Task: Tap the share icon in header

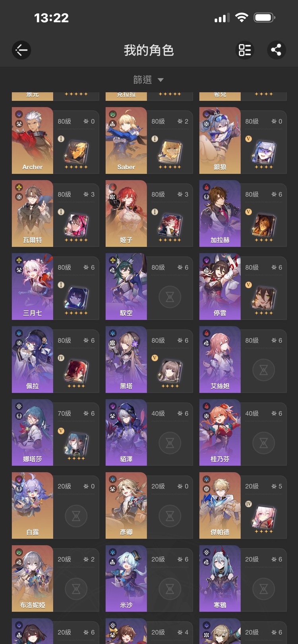Action: click(276, 50)
